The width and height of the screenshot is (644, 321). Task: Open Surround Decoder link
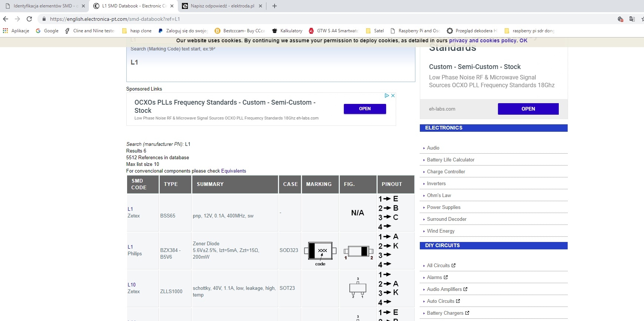tap(447, 219)
